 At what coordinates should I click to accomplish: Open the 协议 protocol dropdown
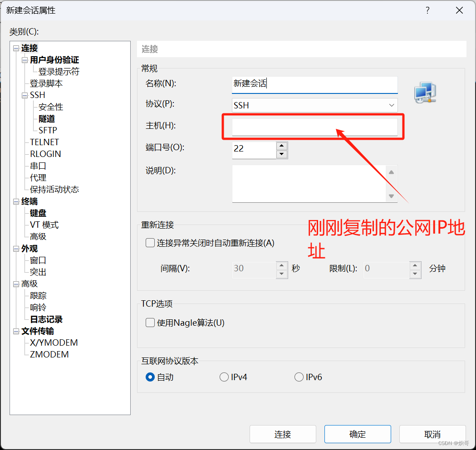391,105
